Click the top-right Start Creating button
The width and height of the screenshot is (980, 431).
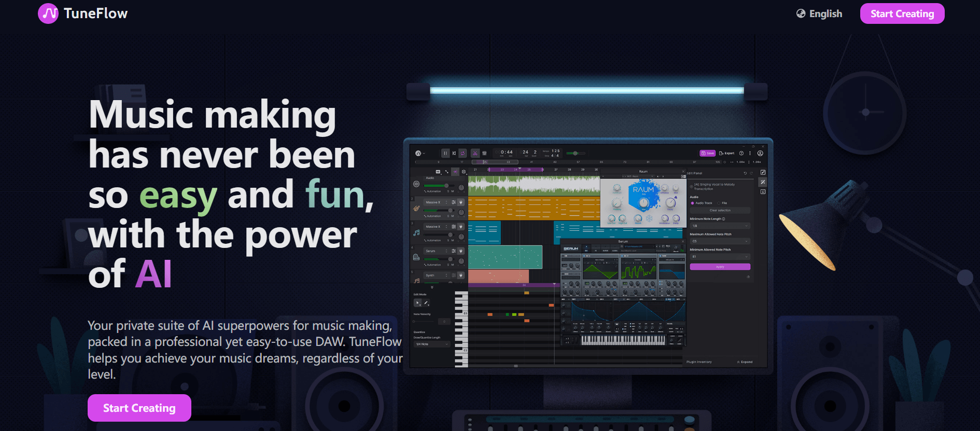click(x=902, y=13)
